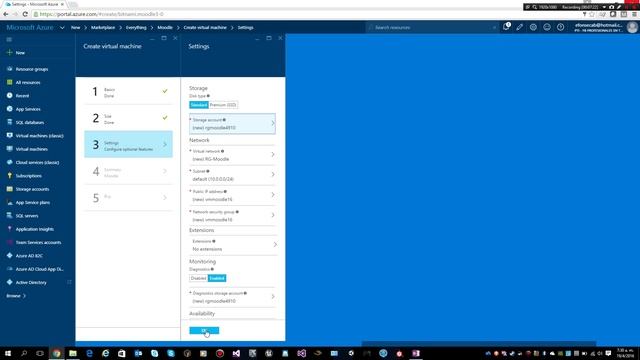Open SQL servers in the sidebar
Image resolution: width=640 pixels, height=360 pixels.
coord(27,216)
